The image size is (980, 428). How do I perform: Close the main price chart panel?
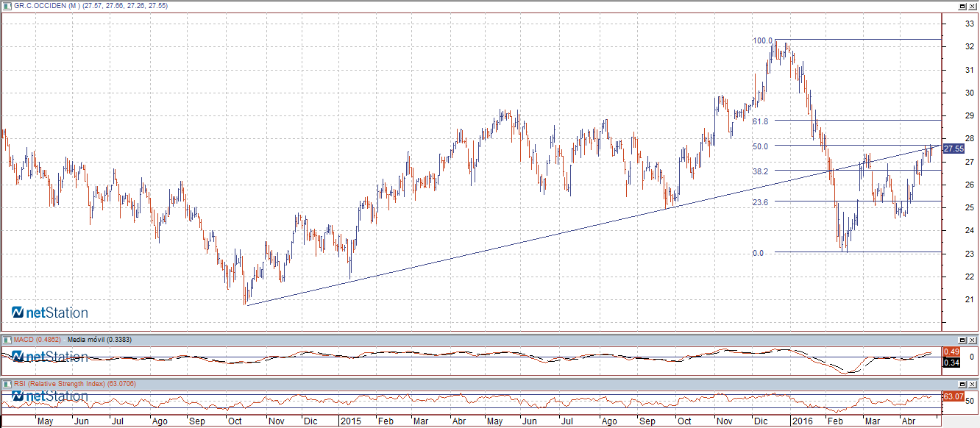(972, 6)
